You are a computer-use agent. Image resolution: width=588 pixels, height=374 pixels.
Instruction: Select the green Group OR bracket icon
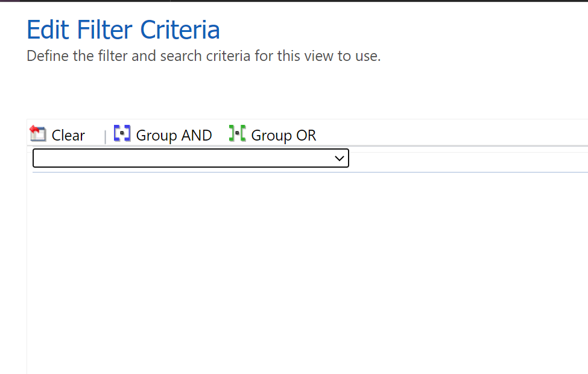coord(238,133)
